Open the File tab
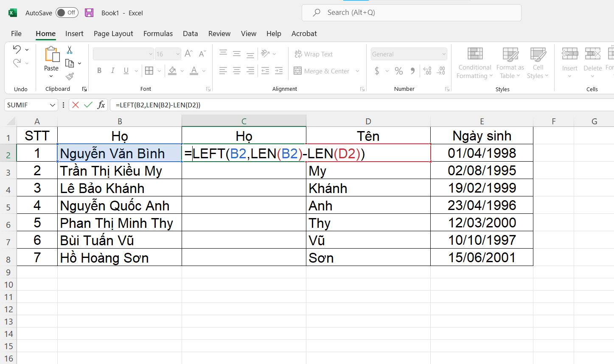 16,34
